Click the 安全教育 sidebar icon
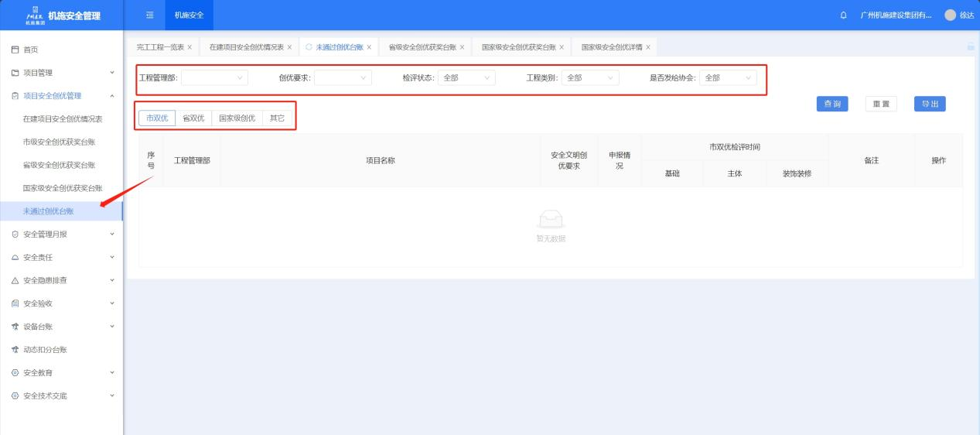980x435 pixels. [x=15, y=372]
